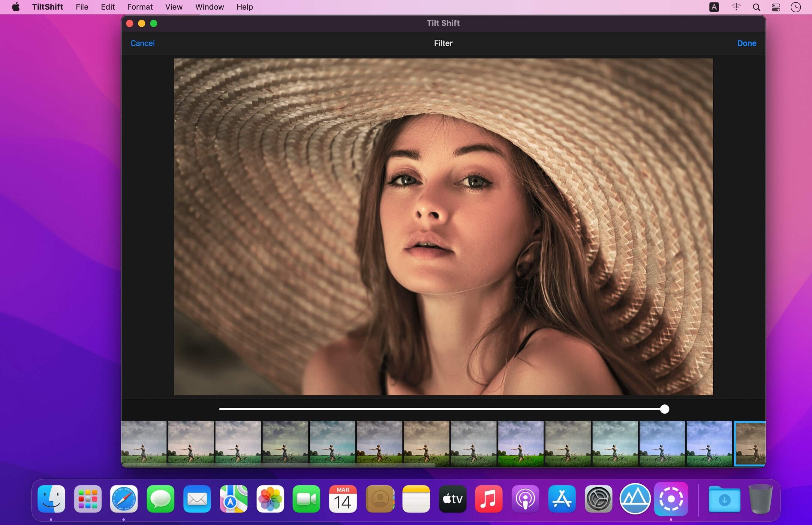Open the File menu
Screen dimensions: 812x525
pyautogui.click(x=82, y=7)
